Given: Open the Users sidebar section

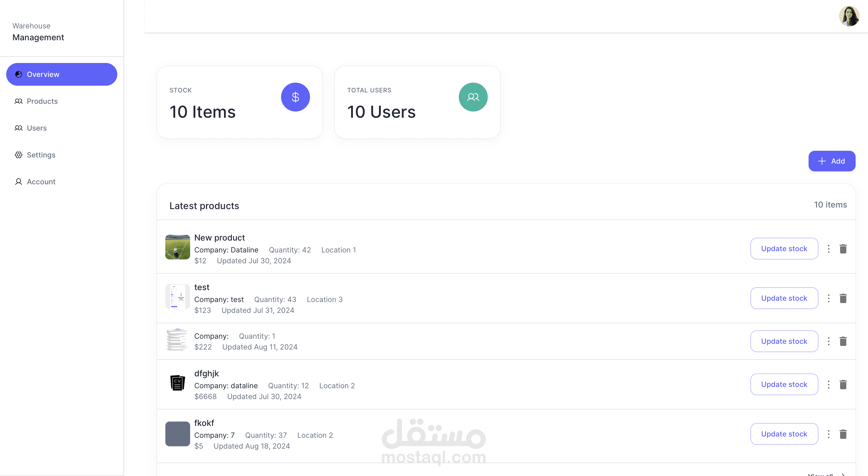Looking at the screenshot, I should click(x=36, y=128).
